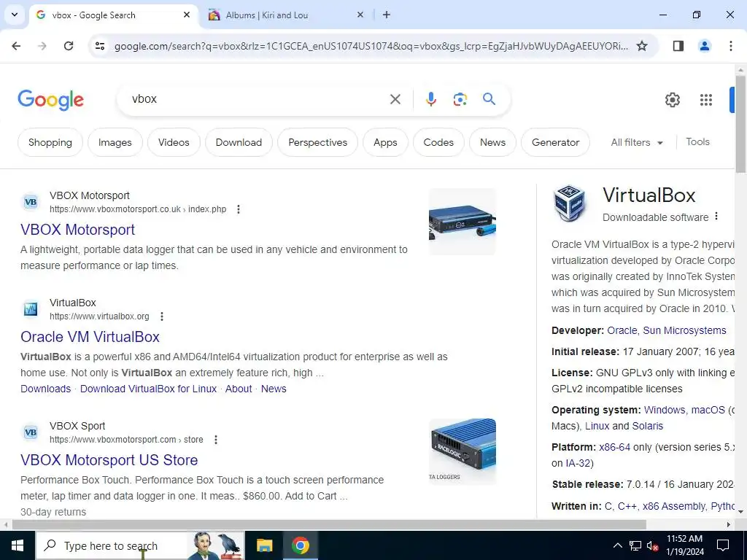Go back to the previous page
747x560 pixels.
click(16, 46)
